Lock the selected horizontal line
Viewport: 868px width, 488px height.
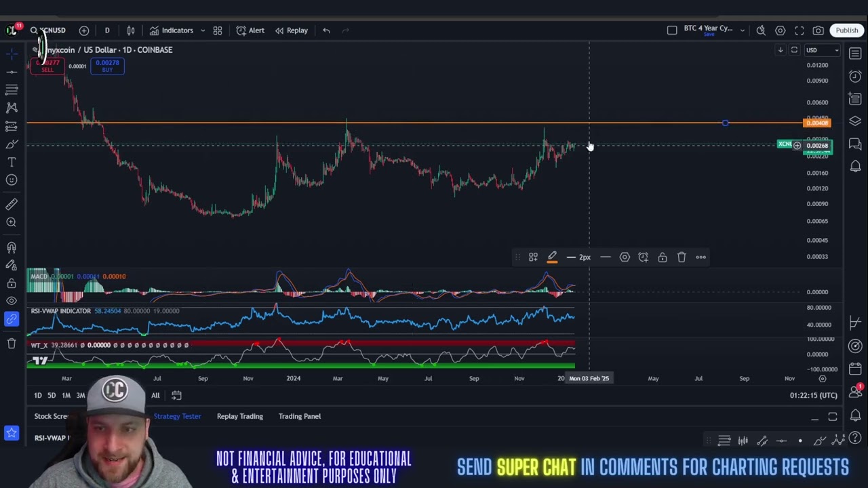(x=663, y=257)
